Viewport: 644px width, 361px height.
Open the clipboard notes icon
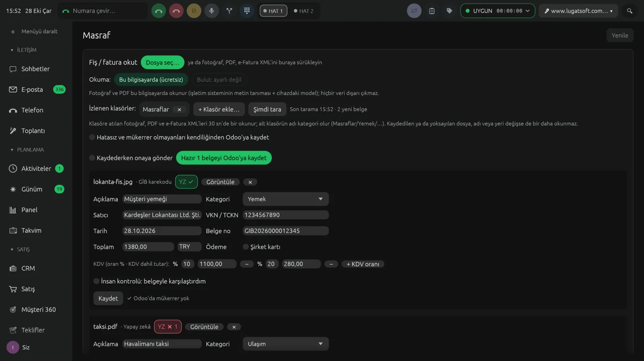point(432,11)
